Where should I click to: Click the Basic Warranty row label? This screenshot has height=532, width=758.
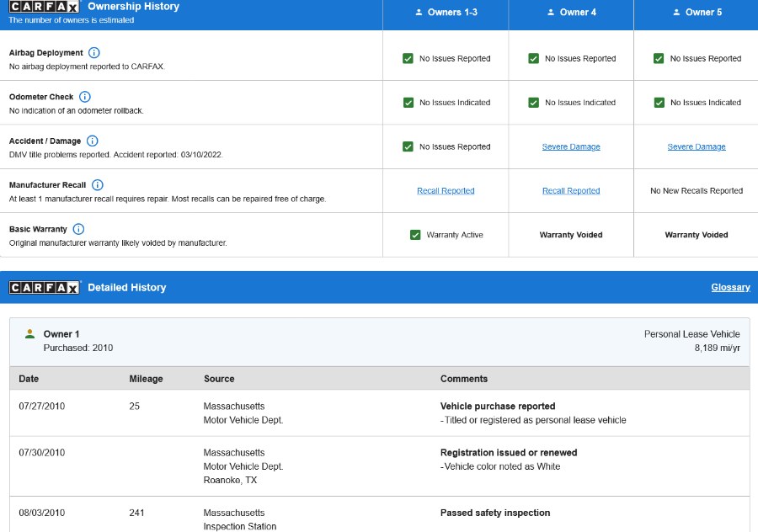click(38, 229)
